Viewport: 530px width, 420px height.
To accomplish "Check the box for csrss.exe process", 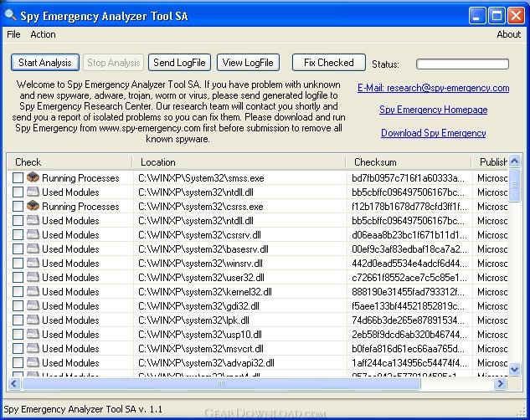I will (x=18, y=207).
